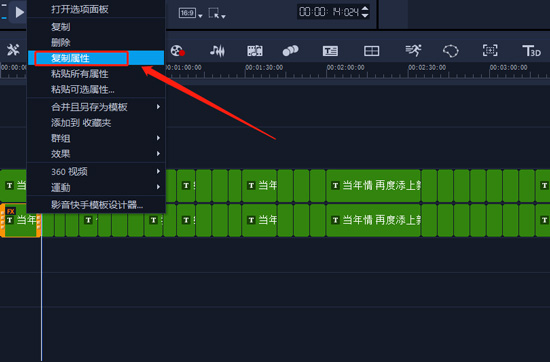550x362 pixels.
Task: Expand the 360 视频 submenu
Action: pyautogui.click(x=96, y=172)
